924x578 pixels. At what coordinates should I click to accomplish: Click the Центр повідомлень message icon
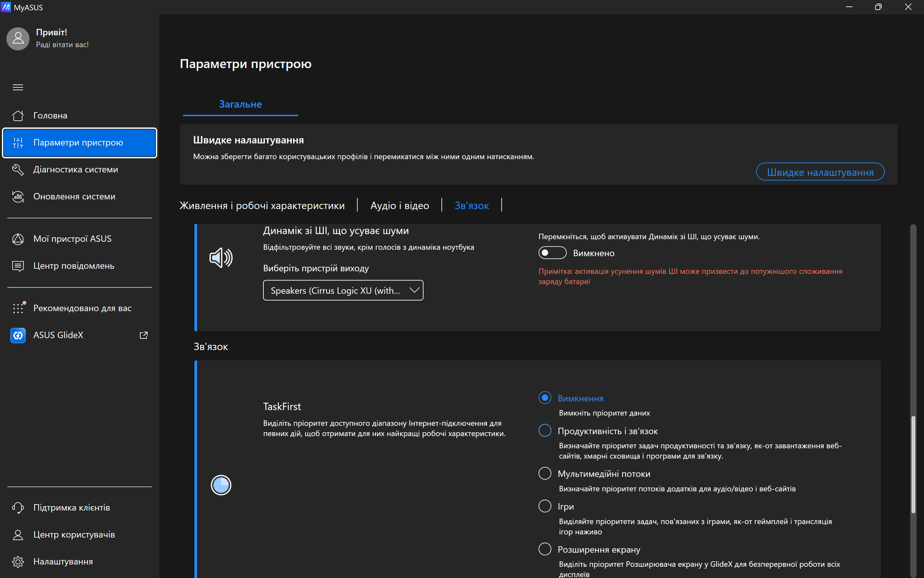tap(18, 266)
